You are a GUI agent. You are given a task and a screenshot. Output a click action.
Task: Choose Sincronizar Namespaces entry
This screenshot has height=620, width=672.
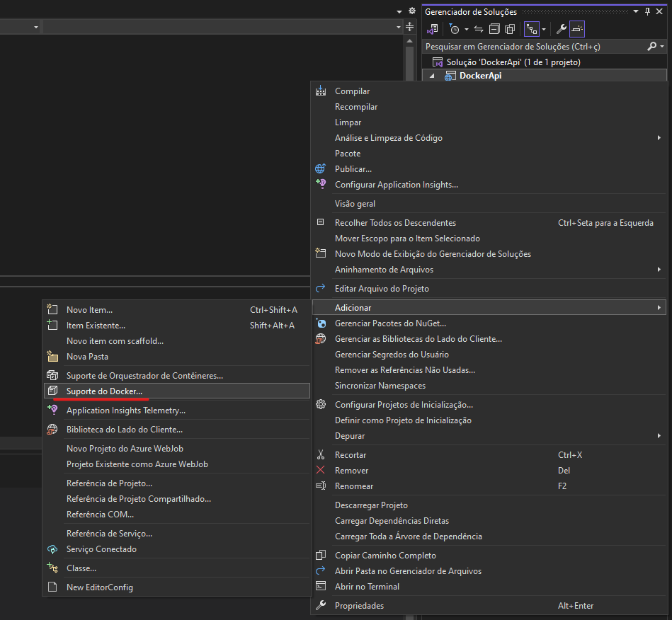[x=489, y=386]
